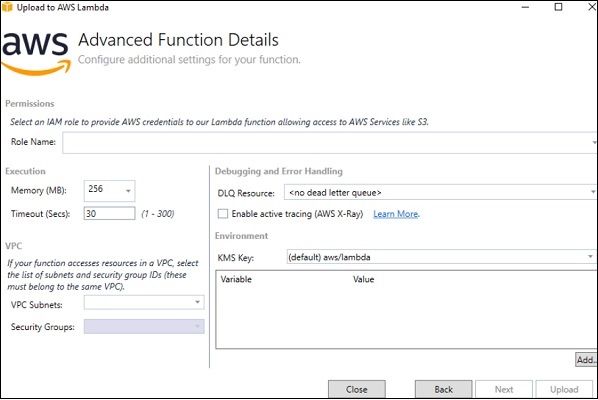Expand the VPC Subnets dropdown
The width and height of the screenshot is (598, 400).
144,302
